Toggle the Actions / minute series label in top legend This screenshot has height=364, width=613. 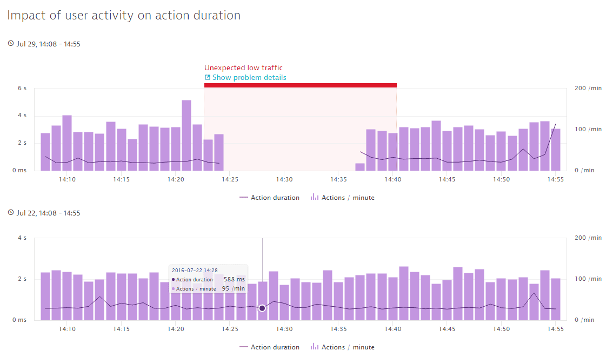pyautogui.click(x=348, y=198)
